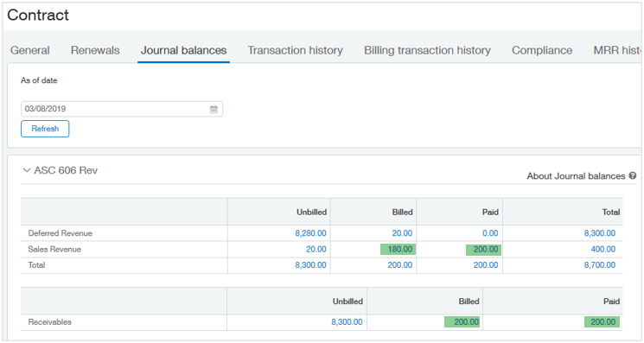Select the Journal balances tab

click(183, 50)
